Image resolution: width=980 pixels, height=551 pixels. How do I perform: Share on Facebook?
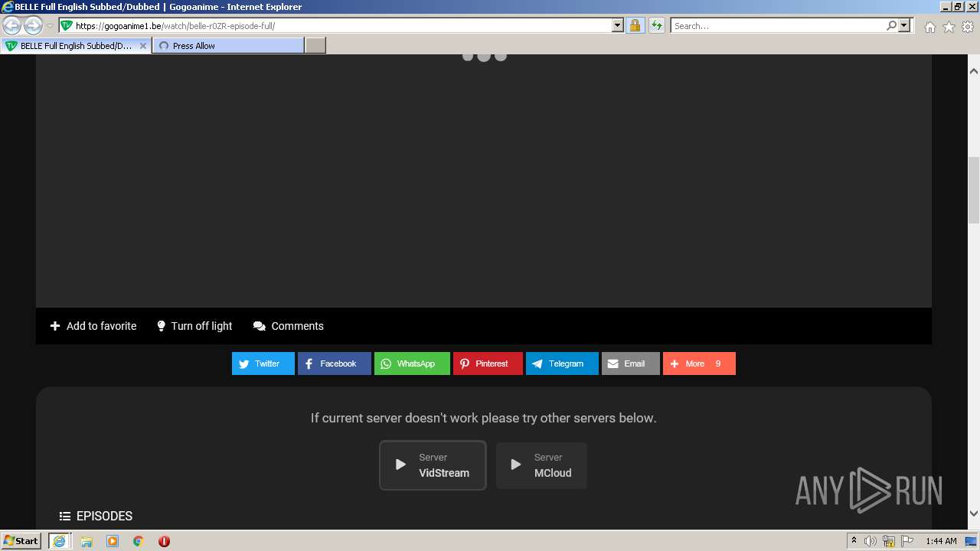[335, 364]
